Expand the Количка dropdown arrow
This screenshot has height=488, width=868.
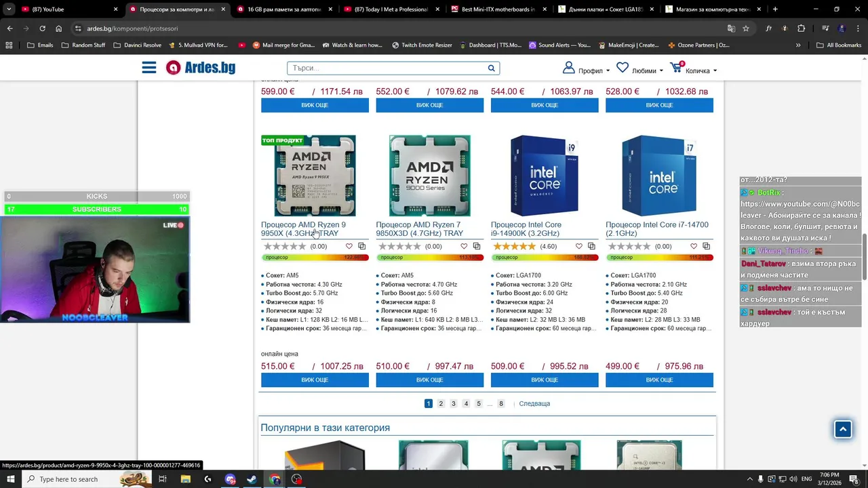pyautogui.click(x=715, y=70)
